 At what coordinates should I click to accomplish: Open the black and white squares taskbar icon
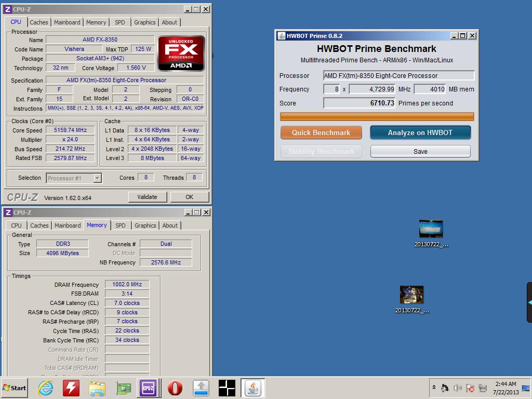click(x=227, y=388)
